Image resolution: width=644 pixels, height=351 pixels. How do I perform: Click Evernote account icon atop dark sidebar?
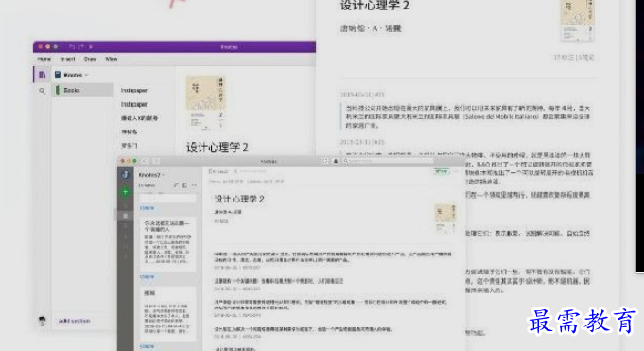(x=125, y=175)
